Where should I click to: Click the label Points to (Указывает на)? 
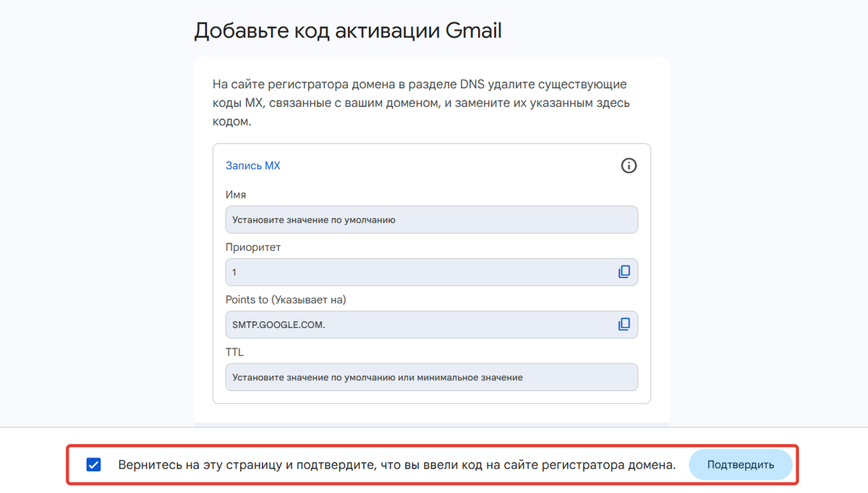286,299
